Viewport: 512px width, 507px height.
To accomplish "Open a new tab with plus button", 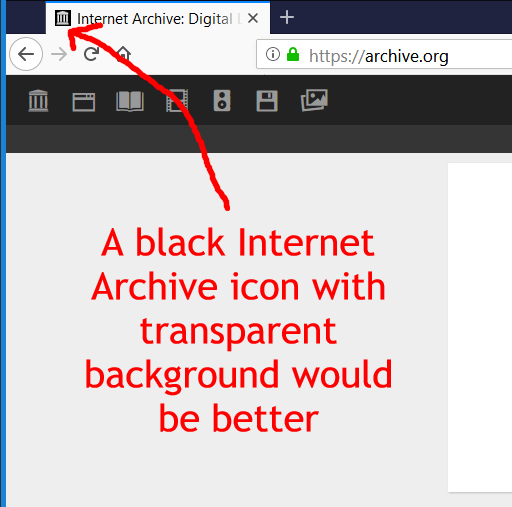I will [x=287, y=17].
